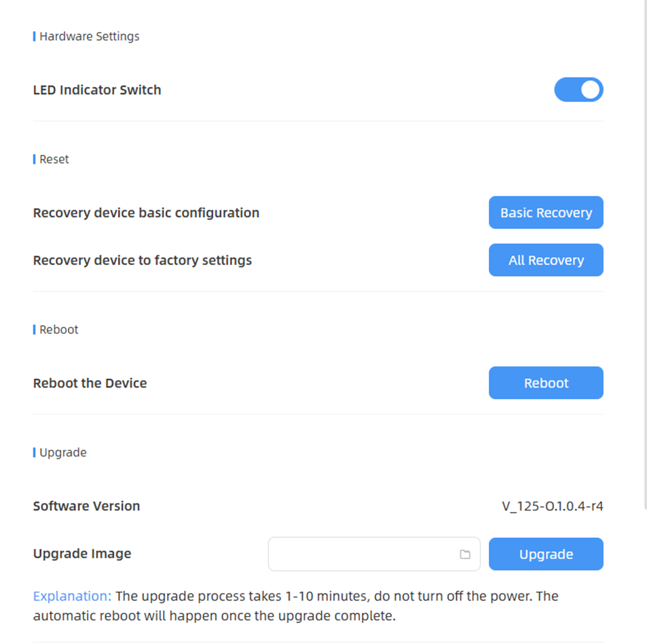Click the "Recovery device basic configuration" label

tap(146, 213)
